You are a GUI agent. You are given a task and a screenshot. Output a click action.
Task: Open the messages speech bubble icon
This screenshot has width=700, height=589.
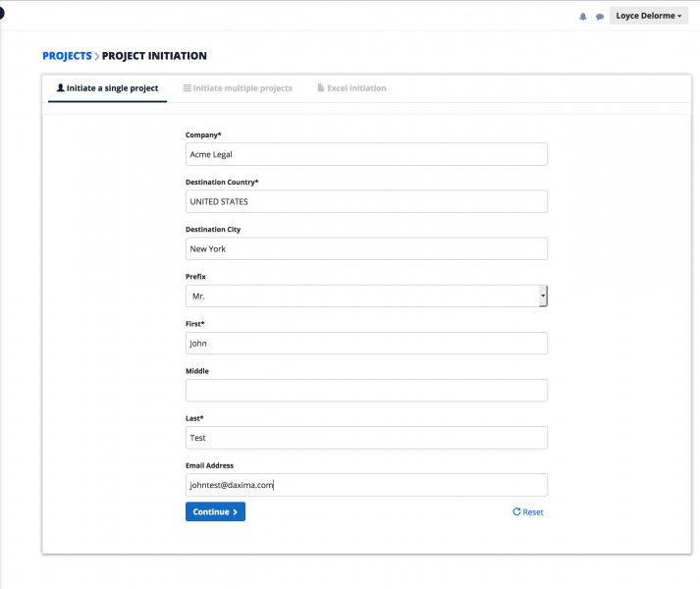pyautogui.click(x=600, y=17)
